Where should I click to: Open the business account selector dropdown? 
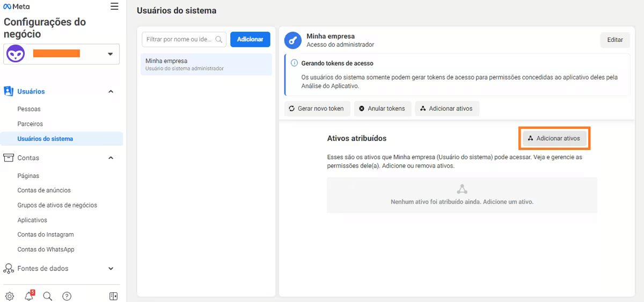click(x=61, y=54)
